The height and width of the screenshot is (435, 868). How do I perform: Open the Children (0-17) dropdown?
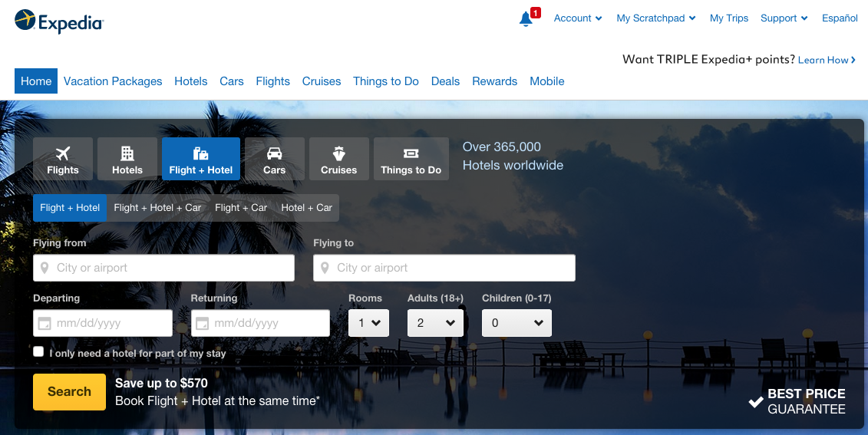coord(517,323)
